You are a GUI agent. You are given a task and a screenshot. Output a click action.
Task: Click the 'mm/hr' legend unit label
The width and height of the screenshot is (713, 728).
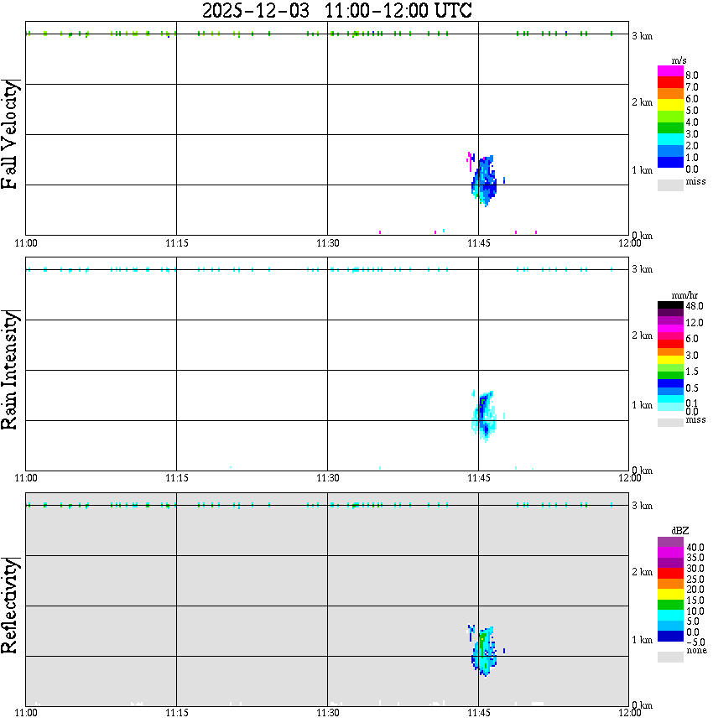pyautogui.click(x=684, y=295)
